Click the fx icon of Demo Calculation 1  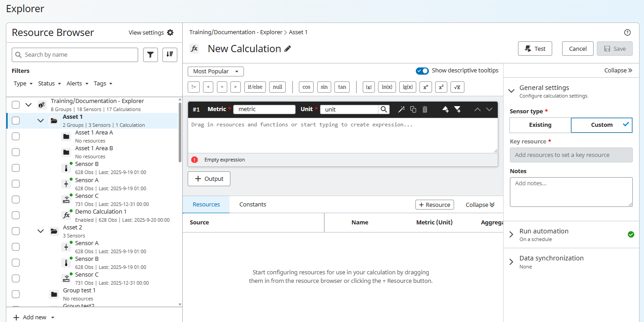coord(66,215)
